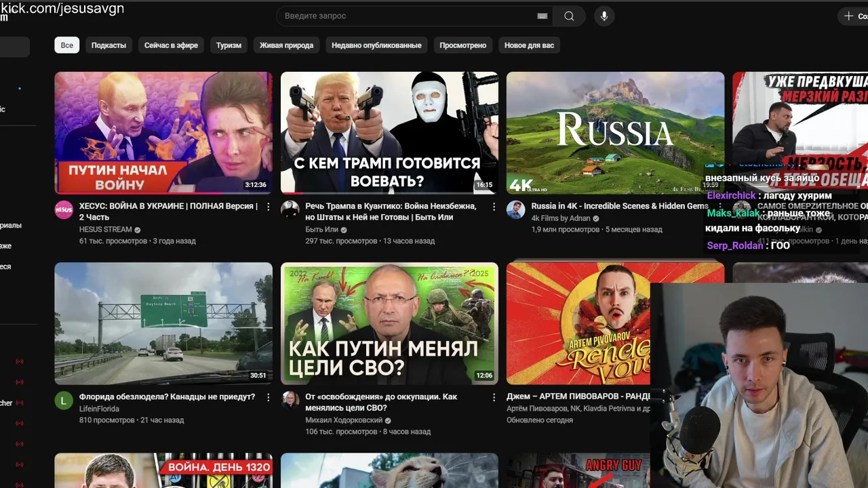Open options menu for Флорида обезлюдела video
The image size is (868, 488).
point(268,397)
